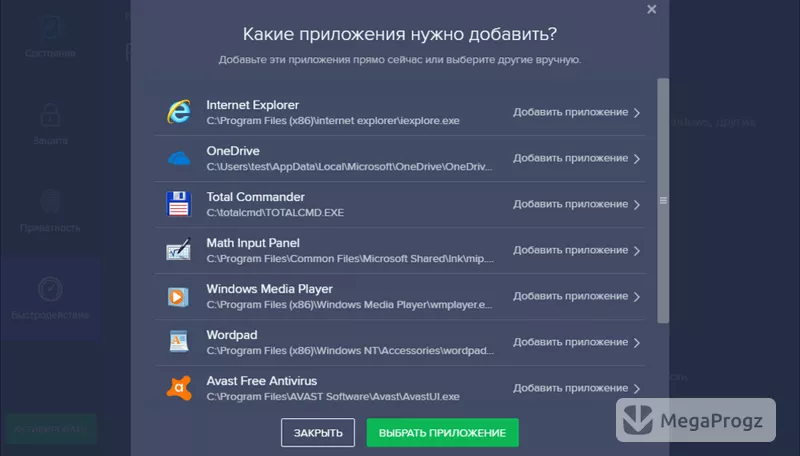The width and height of the screenshot is (800, 456).
Task: Click the iexplore.exe path text
Action: 333,121
